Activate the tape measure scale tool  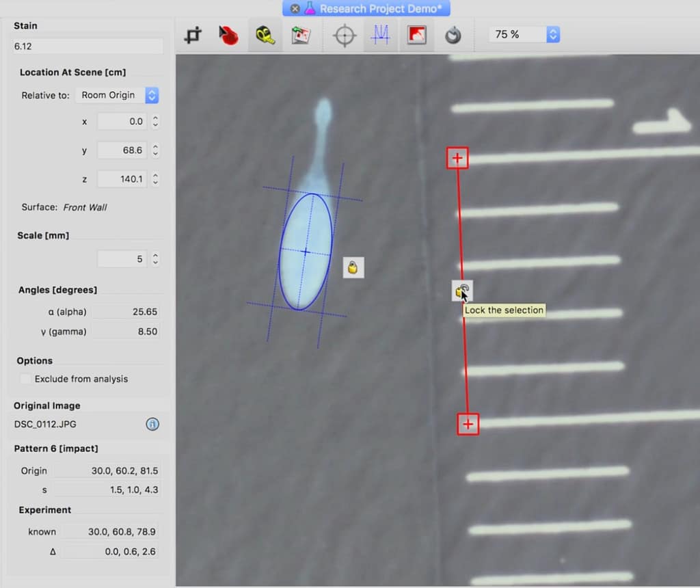pos(265,35)
